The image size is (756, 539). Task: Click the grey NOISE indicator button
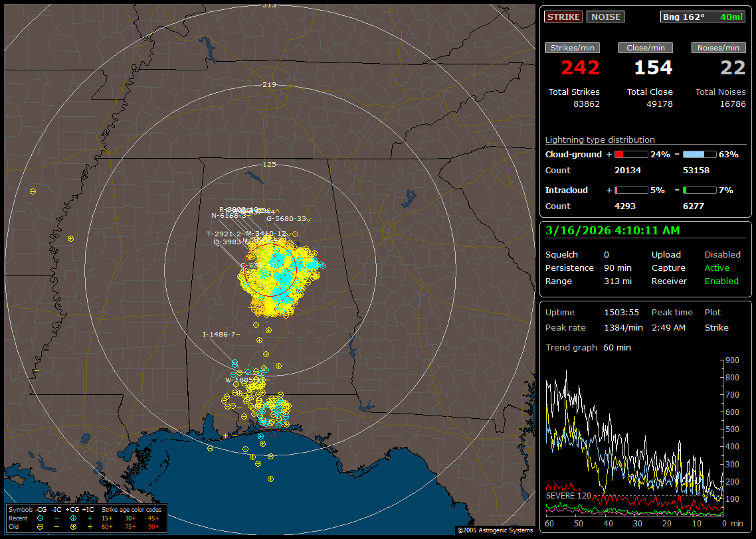click(x=605, y=17)
